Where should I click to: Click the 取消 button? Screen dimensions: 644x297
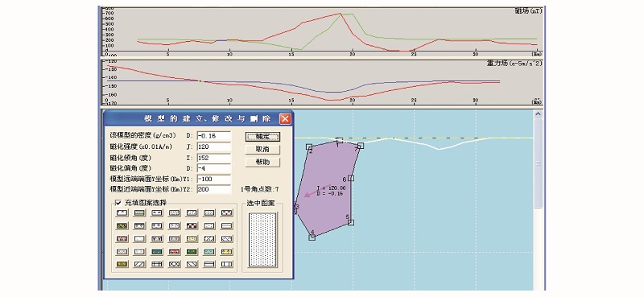[263, 149]
